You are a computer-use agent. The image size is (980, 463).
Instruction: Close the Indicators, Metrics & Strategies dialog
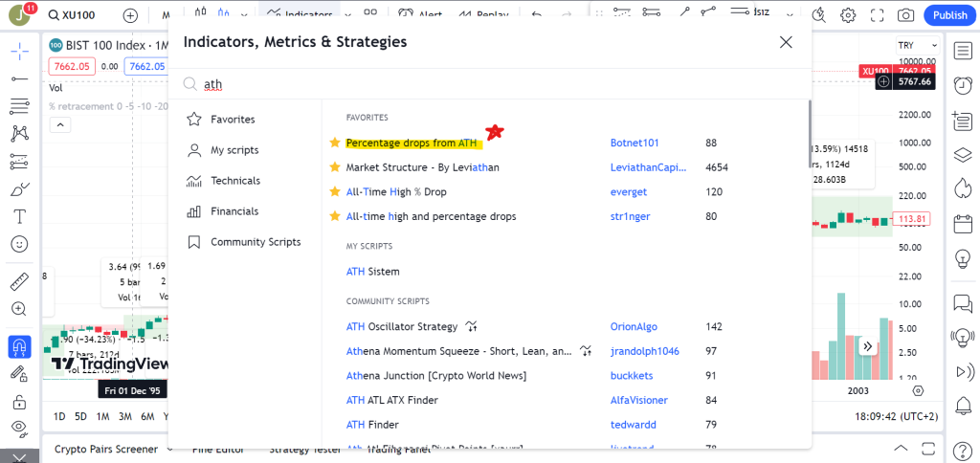click(786, 42)
